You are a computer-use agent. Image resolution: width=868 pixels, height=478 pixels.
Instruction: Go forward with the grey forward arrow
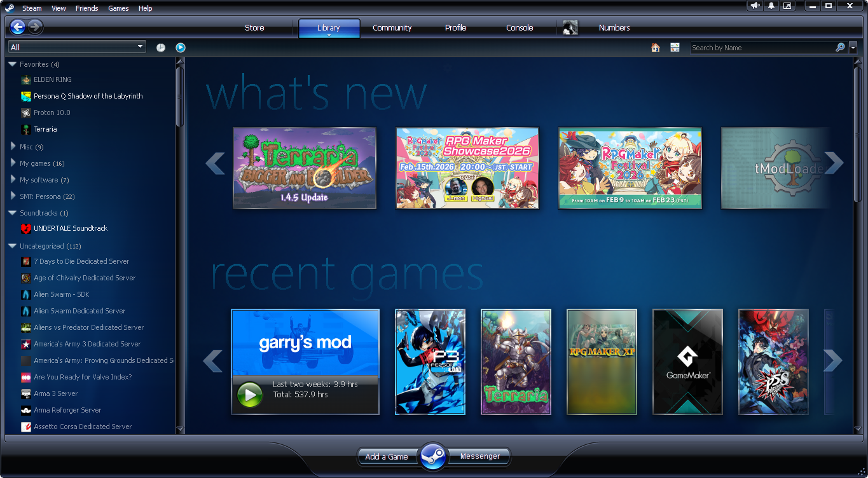[36, 27]
